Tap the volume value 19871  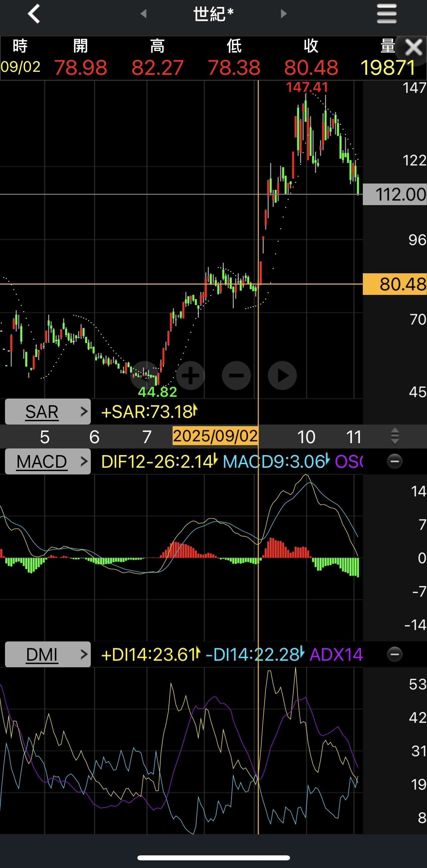pyautogui.click(x=388, y=67)
